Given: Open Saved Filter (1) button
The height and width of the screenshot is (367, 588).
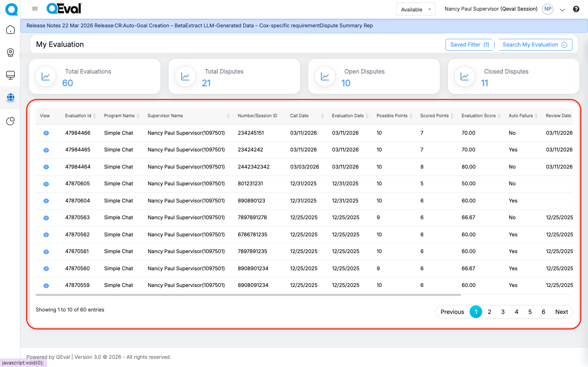Looking at the screenshot, I should click(469, 45).
